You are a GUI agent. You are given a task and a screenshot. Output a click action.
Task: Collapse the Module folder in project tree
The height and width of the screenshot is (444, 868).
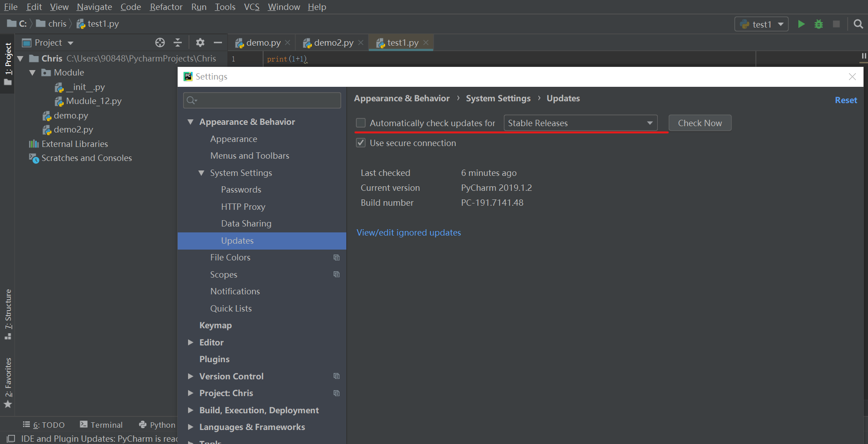(33, 72)
